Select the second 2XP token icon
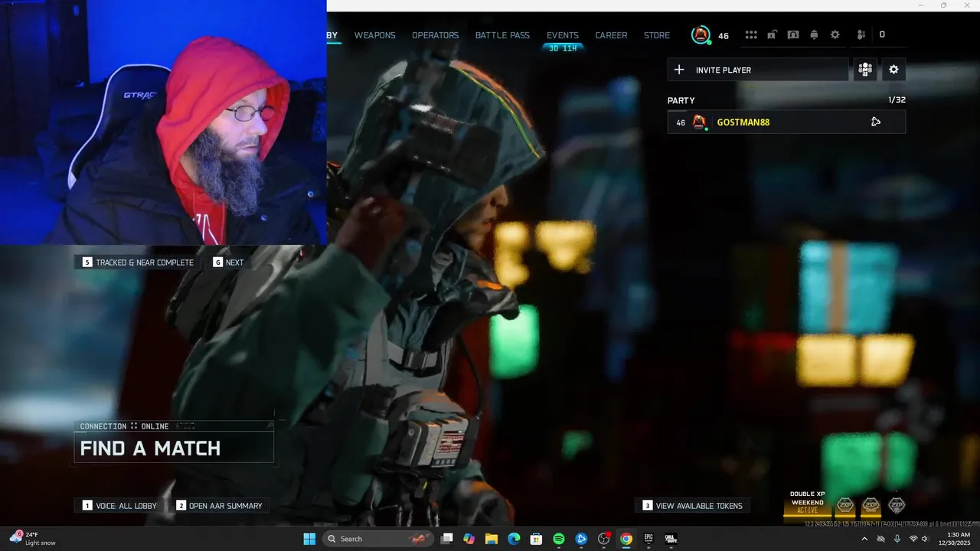The width and height of the screenshot is (980, 551). coord(871,505)
